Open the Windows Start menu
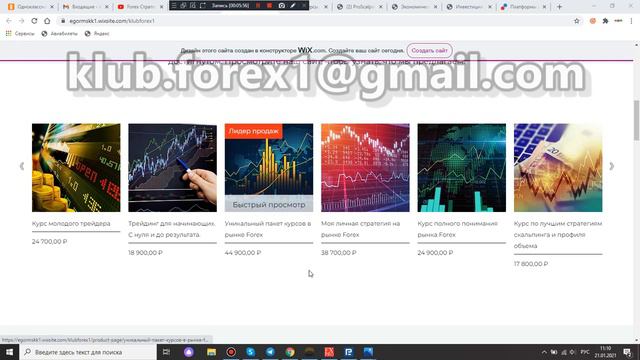Image resolution: width=640 pixels, height=360 pixels. pos(9,352)
